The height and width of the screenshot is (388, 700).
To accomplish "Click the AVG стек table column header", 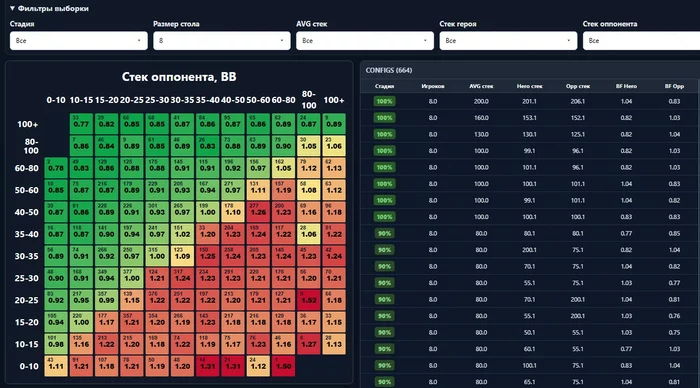I will pos(481,86).
